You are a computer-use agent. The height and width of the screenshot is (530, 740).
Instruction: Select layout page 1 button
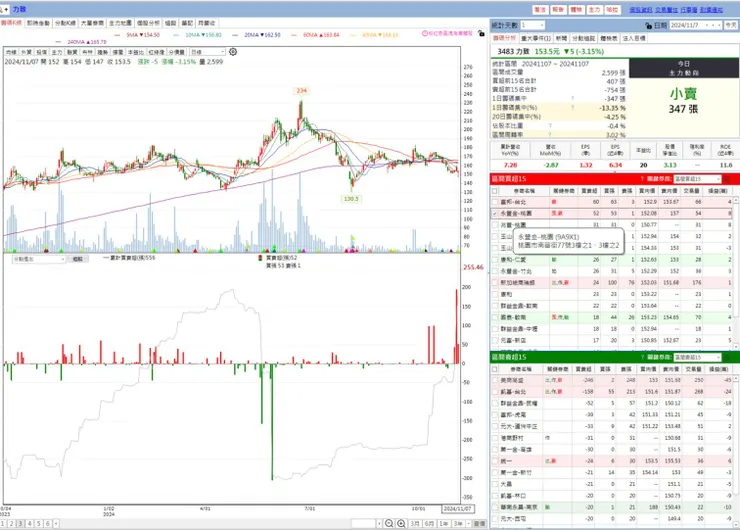(2, 524)
